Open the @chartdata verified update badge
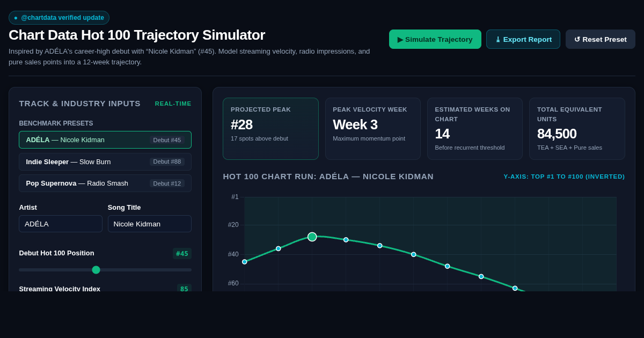 click(x=59, y=18)
